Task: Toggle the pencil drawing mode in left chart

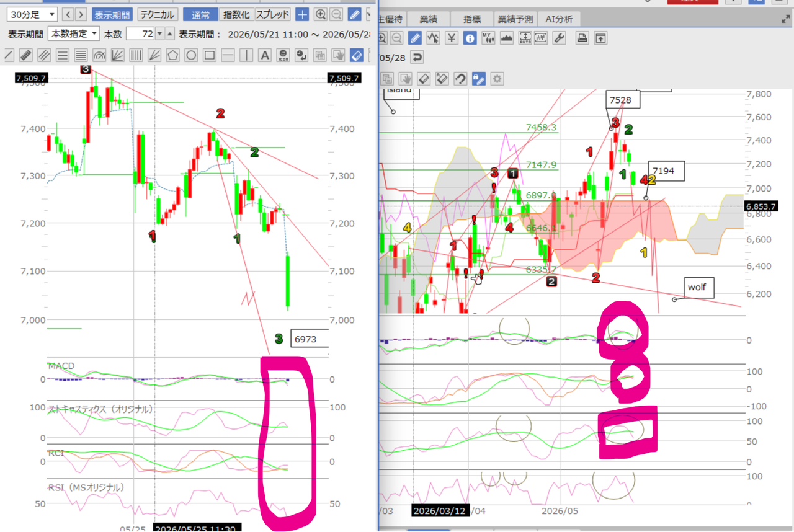Action: tap(355, 14)
